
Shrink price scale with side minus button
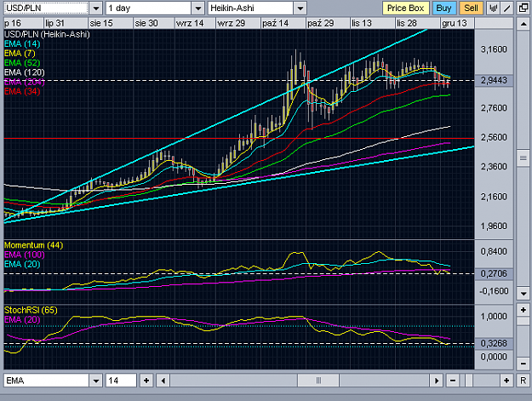pos(523,364)
